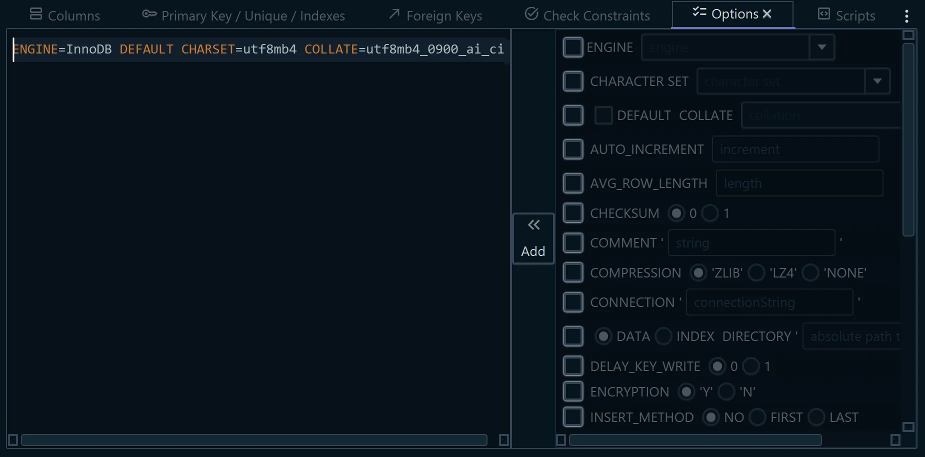
Task: Enable the DELAY_KEY_WRITE option checkbox
Action: (x=573, y=366)
